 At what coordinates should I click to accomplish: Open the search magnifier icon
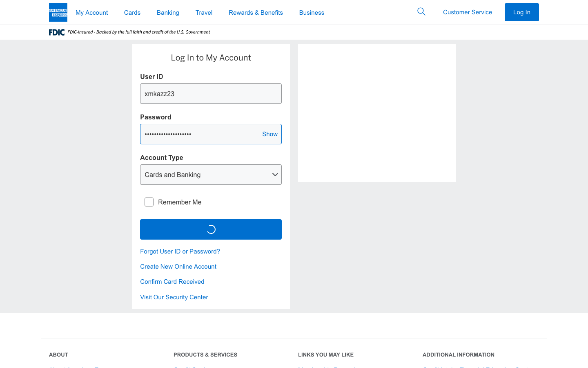(x=421, y=12)
